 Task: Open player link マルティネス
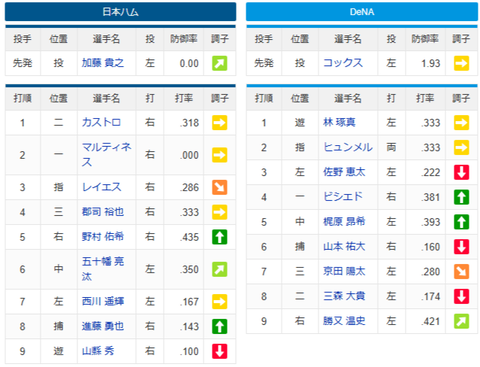[x=107, y=155]
